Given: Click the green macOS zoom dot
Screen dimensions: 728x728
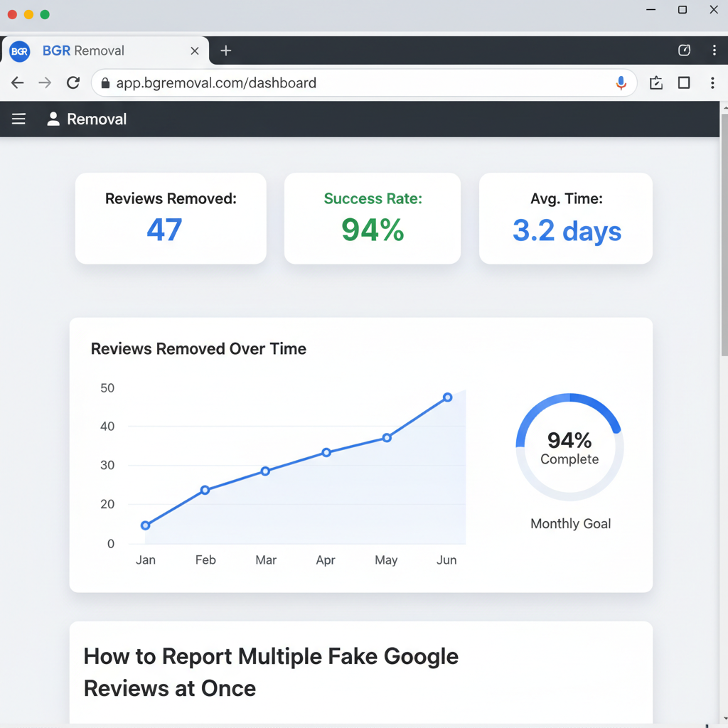Looking at the screenshot, I should [45, 14].
